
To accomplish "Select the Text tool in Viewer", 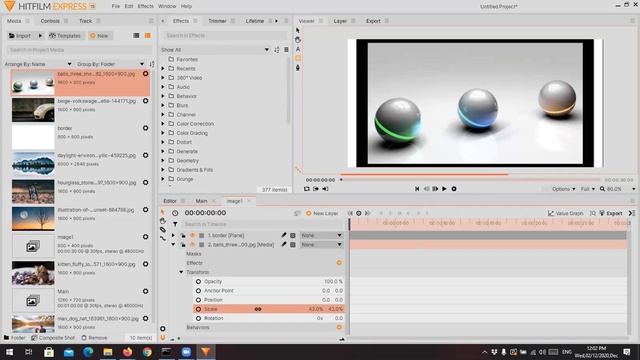I will coord(298,49).
